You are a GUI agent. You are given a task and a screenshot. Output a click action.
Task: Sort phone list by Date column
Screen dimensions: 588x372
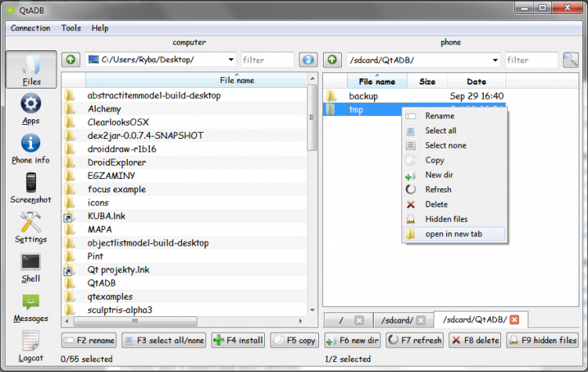[x=476, y=82]
